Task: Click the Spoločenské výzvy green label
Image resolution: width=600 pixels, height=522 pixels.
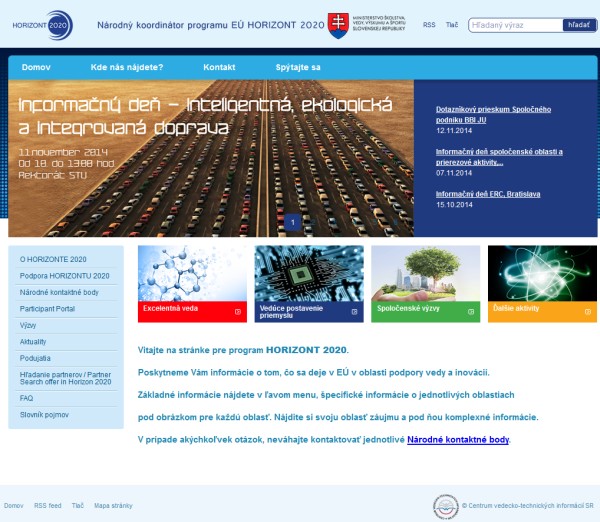Action: tap(426, 312)
